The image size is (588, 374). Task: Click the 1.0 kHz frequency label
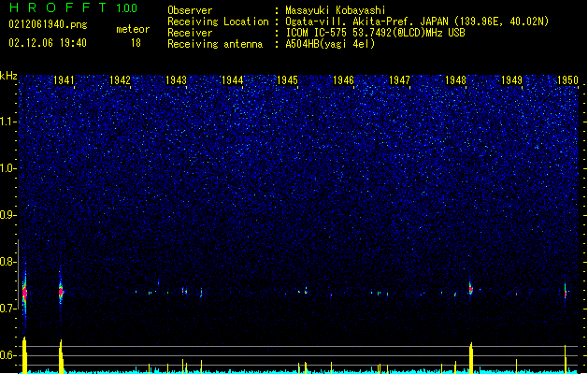click(x=7, y=168)
